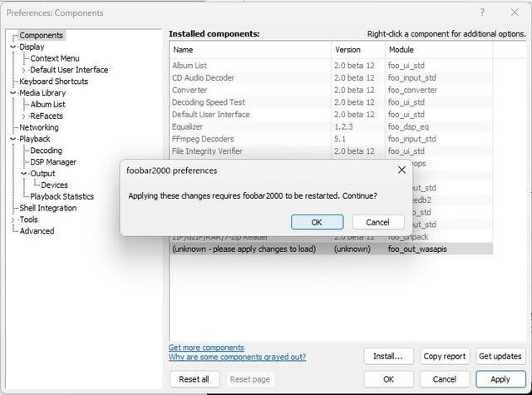Click the bottom OK button of Preferences window

(388, 379)
